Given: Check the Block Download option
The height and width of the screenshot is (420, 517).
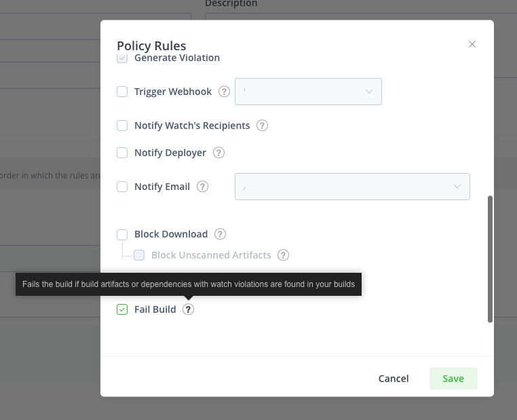Looking at the screenshot, I should tap(122, 234).
